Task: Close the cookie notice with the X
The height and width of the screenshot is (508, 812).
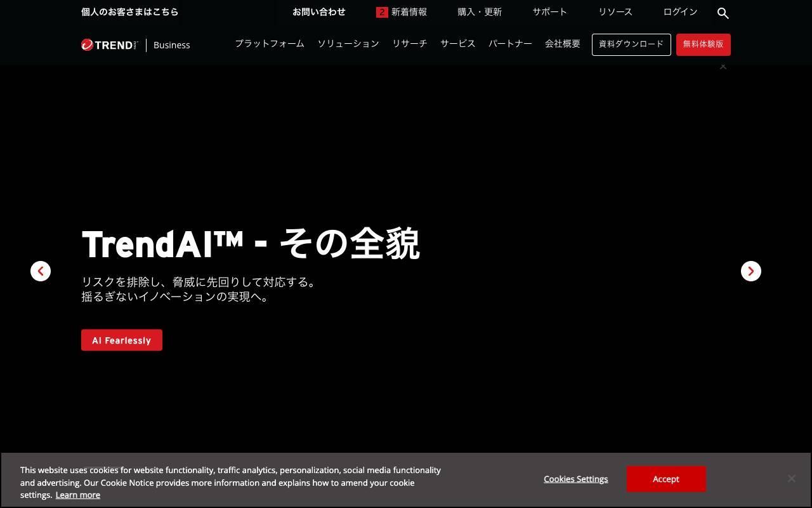Action: pos(792,478)
